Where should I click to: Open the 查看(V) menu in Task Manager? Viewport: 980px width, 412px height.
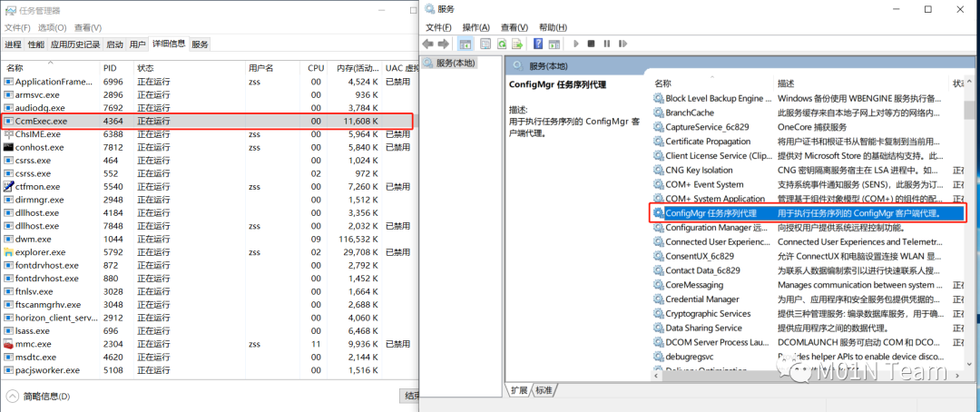88,27
